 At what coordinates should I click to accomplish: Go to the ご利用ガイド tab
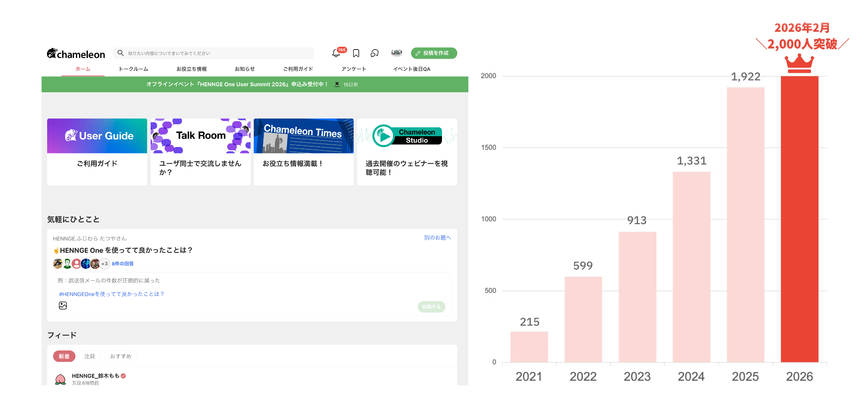(x=298, y=69)
